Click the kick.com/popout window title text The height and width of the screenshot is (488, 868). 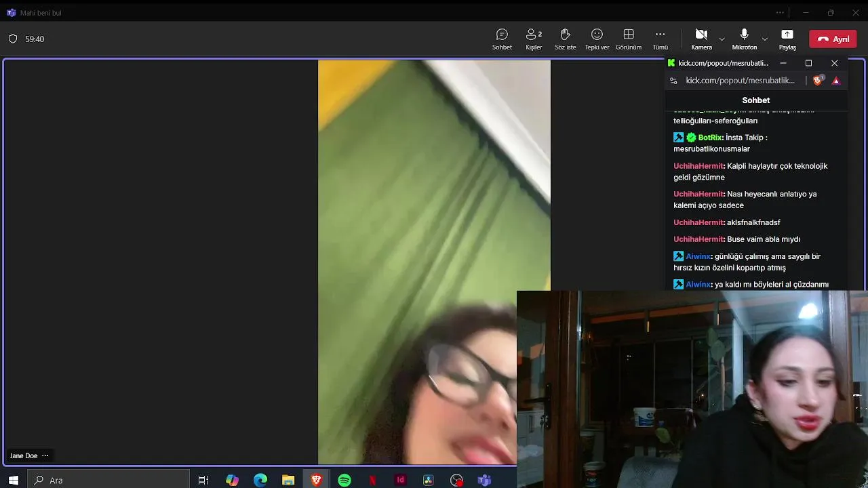point(724,63)
